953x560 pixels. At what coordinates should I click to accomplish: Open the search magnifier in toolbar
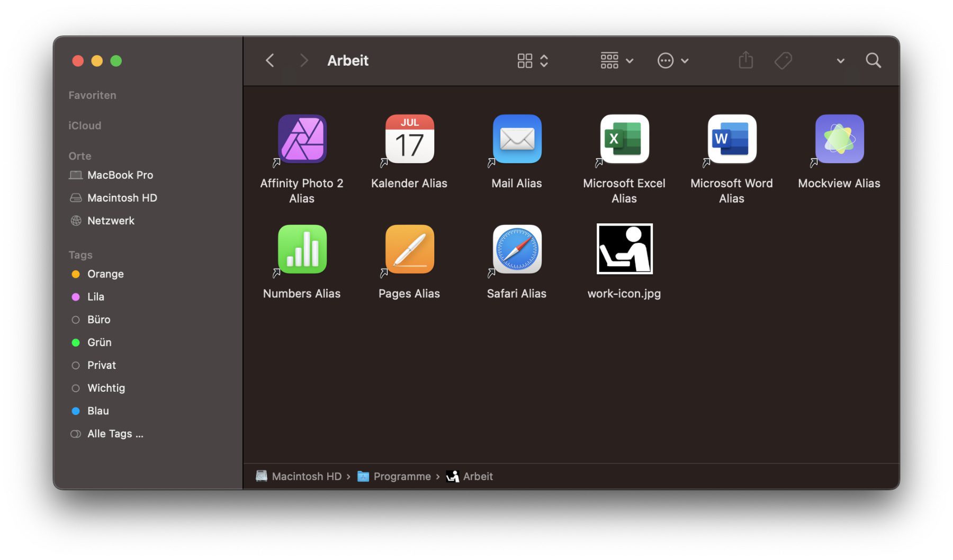(x=873, y=61)
